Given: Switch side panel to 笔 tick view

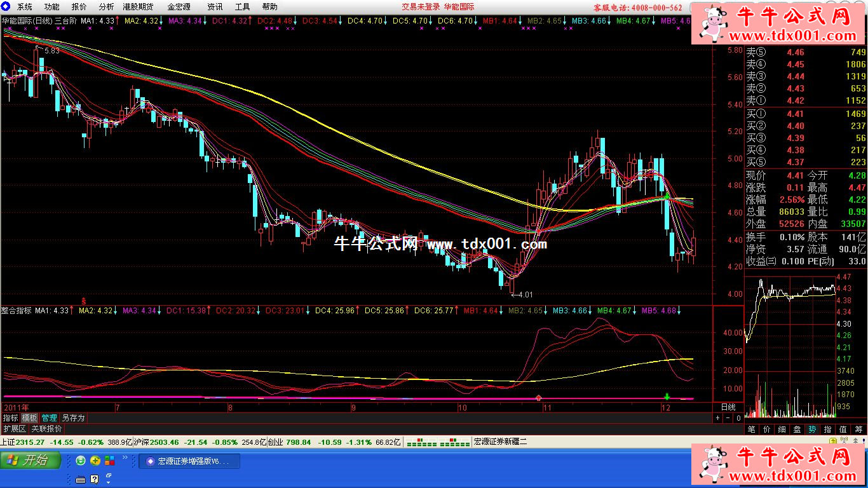Looking at the screenshot, I should 752,430.
